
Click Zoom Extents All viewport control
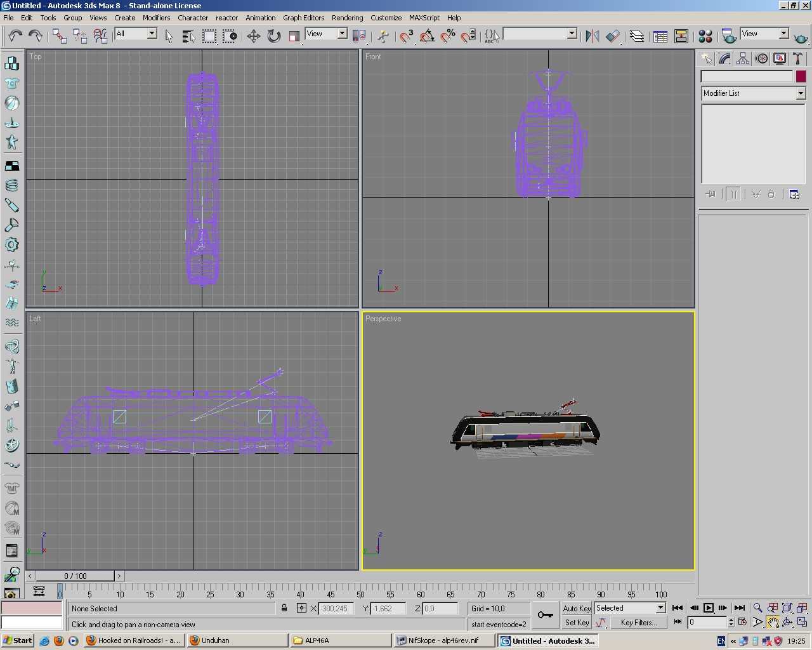(x=802, y=607)
